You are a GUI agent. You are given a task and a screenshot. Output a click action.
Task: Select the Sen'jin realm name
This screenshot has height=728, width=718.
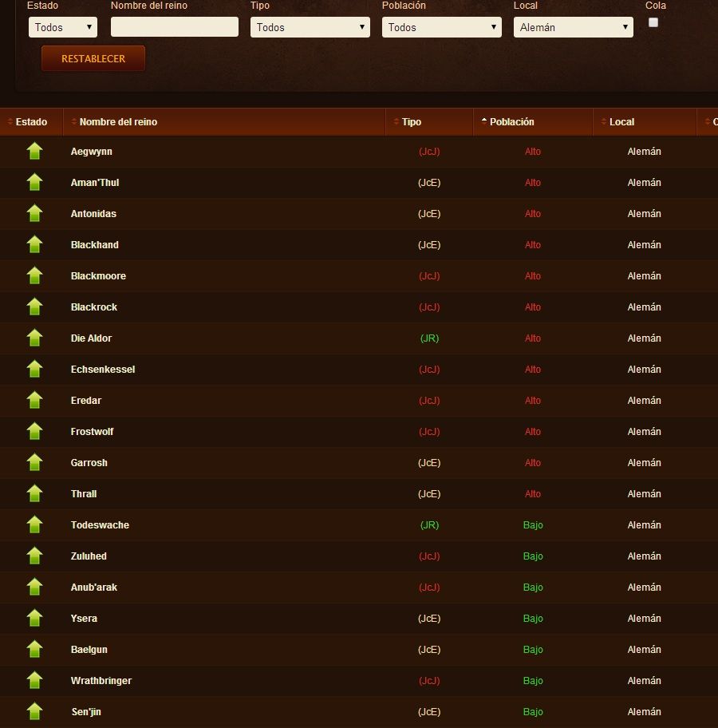[86, 711]
